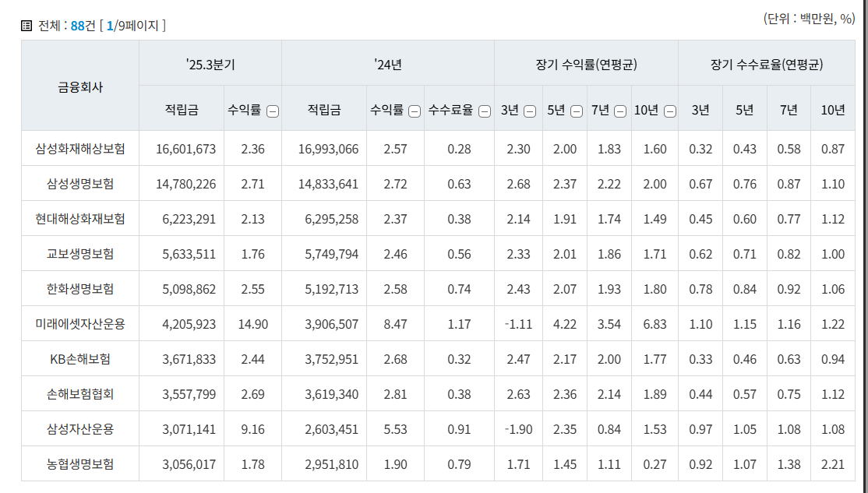This screenshot has height=493, width=868.
Task: Click the 교보생명보험 row name
Action: [x=80, y=254]
